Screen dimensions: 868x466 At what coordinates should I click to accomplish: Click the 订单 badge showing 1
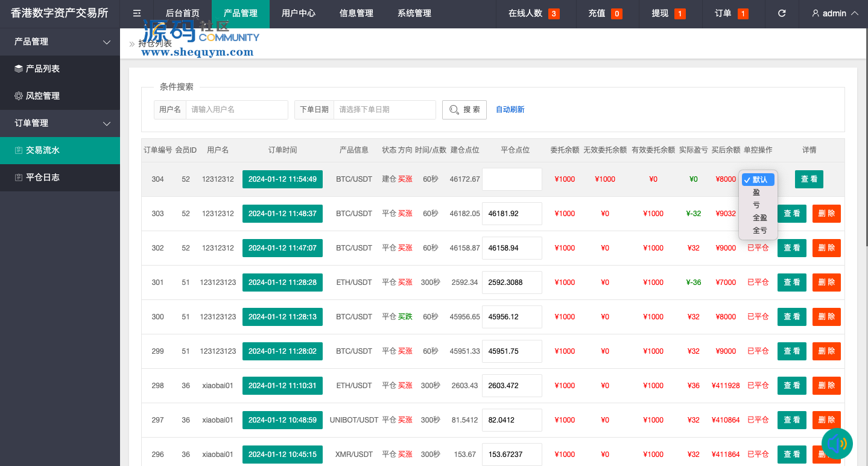(x=743, y=13)
